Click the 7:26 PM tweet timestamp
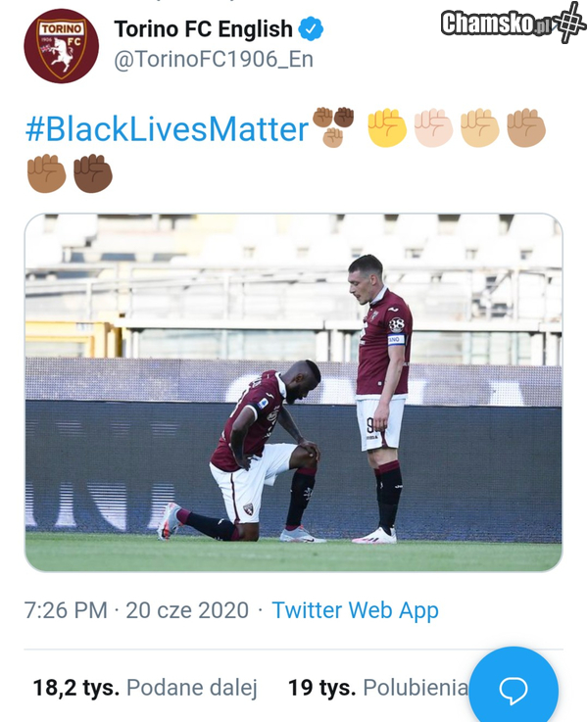The height and width of the screenshot is (722, 588). pos(66,610)
